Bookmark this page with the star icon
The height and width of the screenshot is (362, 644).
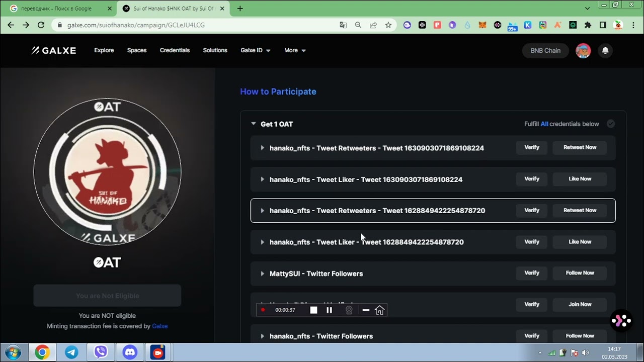coord(388,25)
